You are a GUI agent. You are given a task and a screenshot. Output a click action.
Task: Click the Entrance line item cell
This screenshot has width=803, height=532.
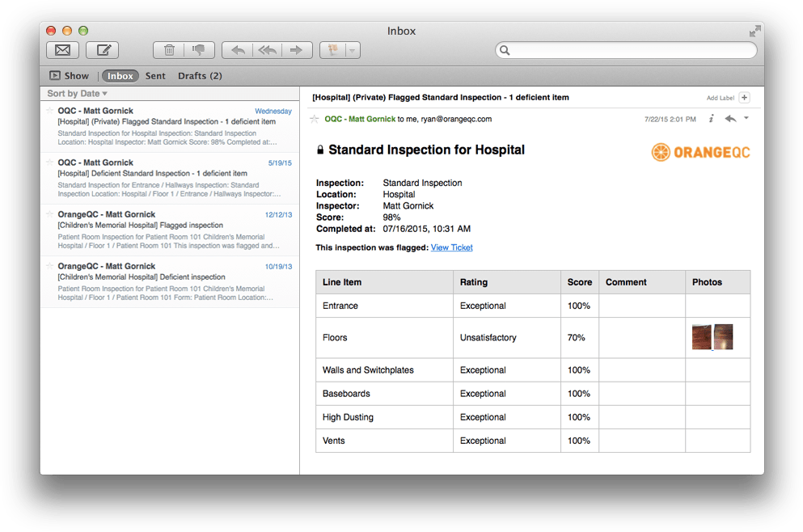click(384, 306)
